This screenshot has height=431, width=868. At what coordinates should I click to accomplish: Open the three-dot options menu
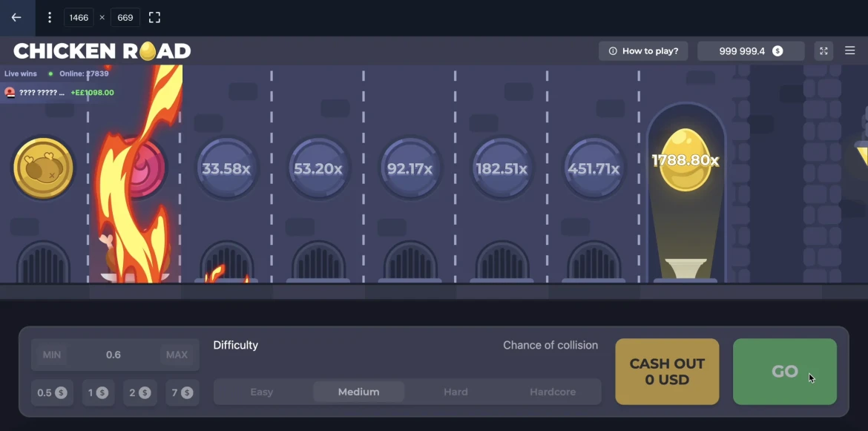pos(49,18)
